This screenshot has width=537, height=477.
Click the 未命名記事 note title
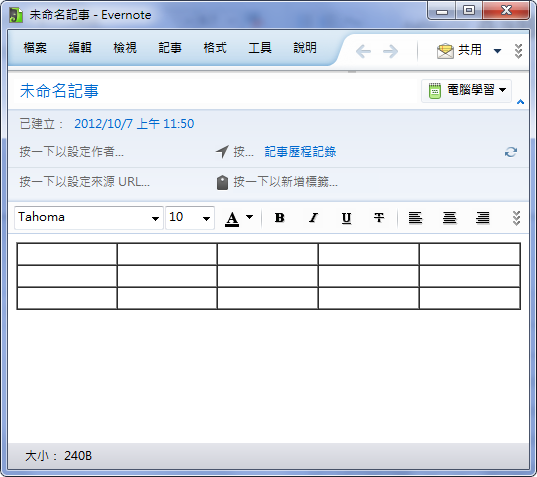pos(59,91)
